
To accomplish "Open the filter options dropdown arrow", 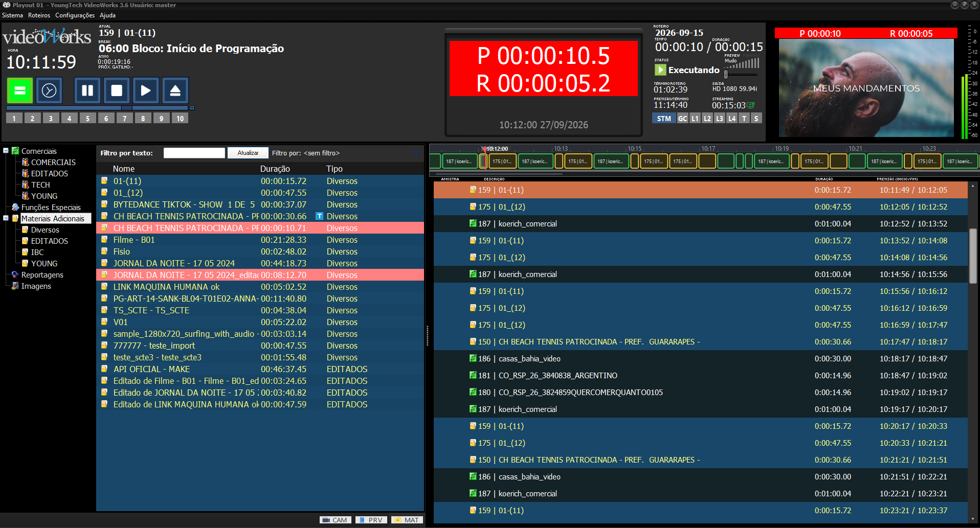I will click(416, 153).
